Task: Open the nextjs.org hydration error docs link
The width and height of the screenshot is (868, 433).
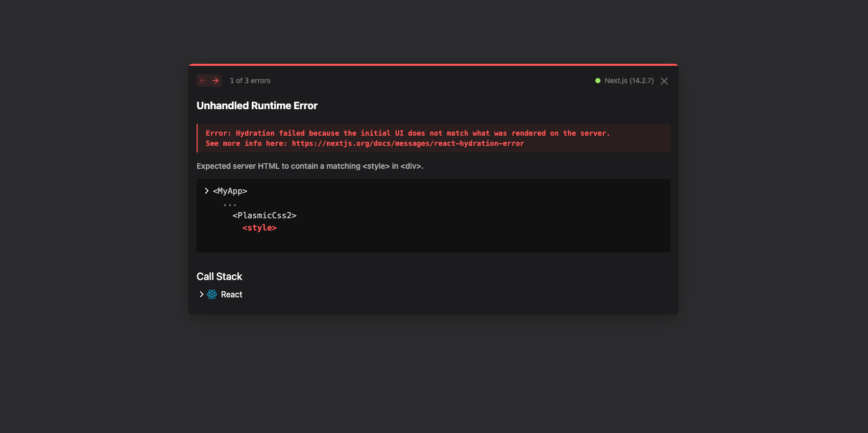Action: [407, 143]
